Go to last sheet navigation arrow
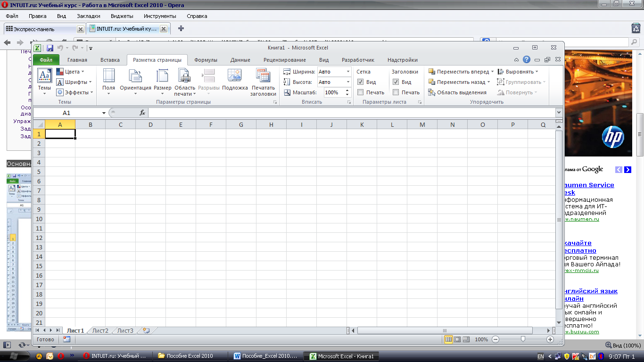This screenshot has width=644, height=362. (x=58, y=331)
